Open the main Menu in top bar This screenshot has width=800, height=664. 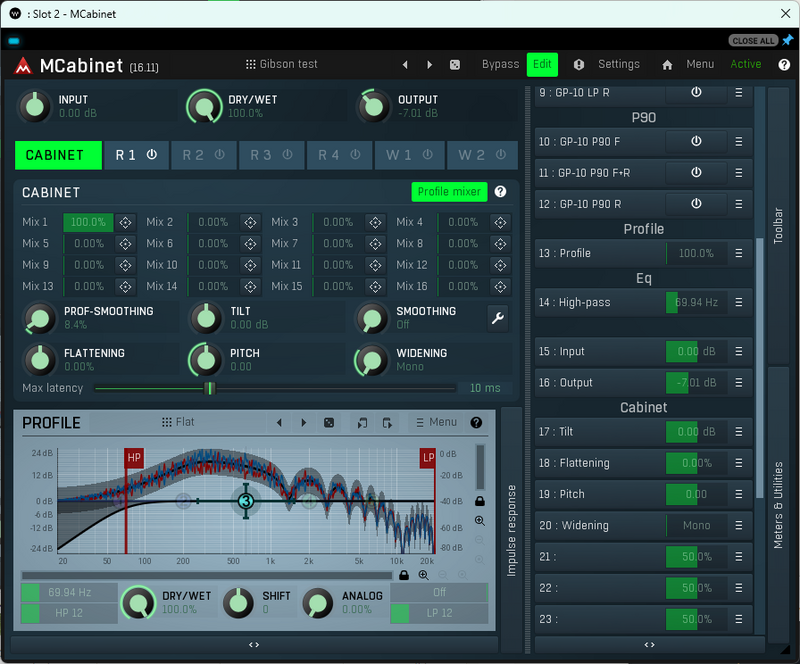click(x=700, y=64)
